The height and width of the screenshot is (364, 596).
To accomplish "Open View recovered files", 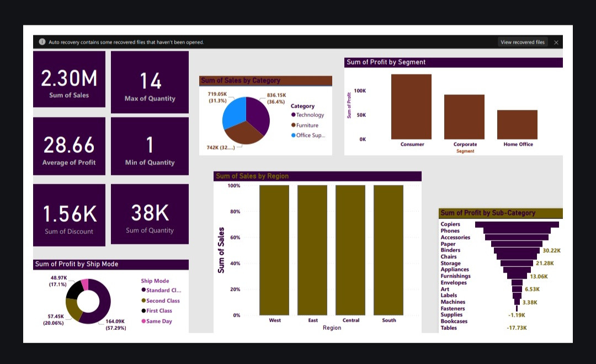I will point(522,42).
